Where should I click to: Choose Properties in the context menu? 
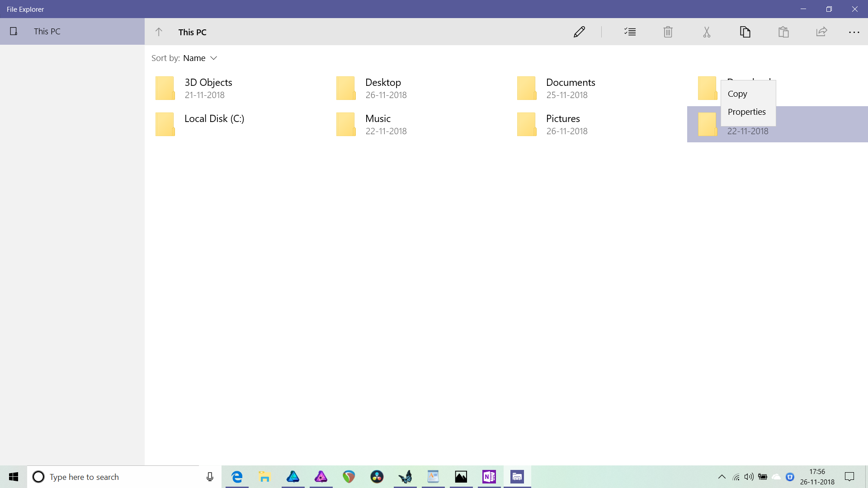[x=746, y=112]
